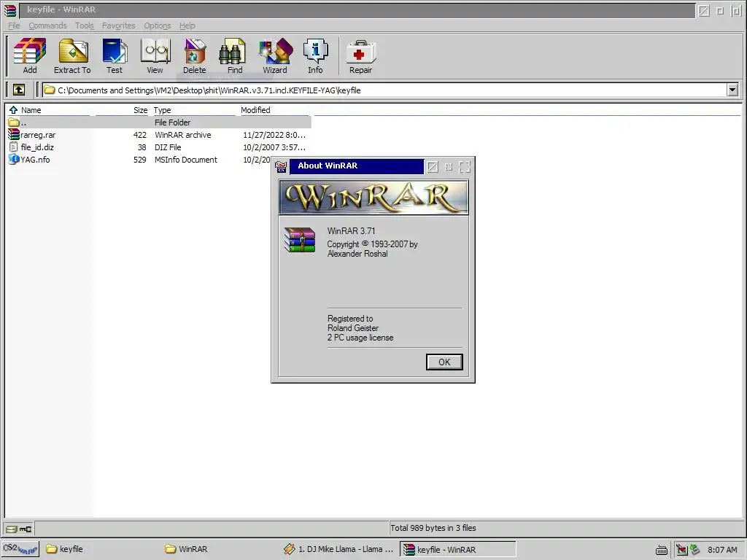This screenshot has width=747, height=560.
Task: Click the '10/2/2007 3:57…' modified cell
Action: click(274, 147)
